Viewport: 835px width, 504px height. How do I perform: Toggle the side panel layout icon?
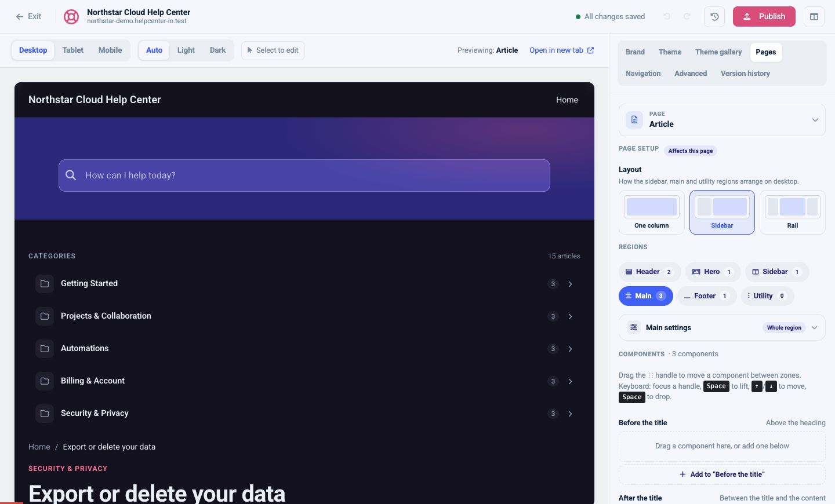click(x=814, y=17)
